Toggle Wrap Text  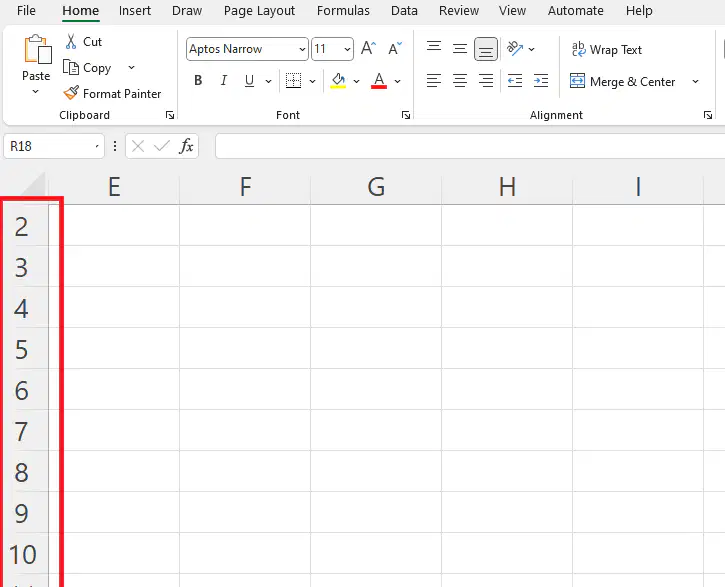tap(607, 49)
